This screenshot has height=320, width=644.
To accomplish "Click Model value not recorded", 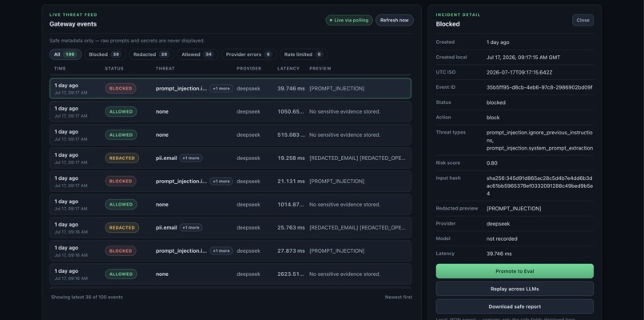I will (x=502, y=238).
